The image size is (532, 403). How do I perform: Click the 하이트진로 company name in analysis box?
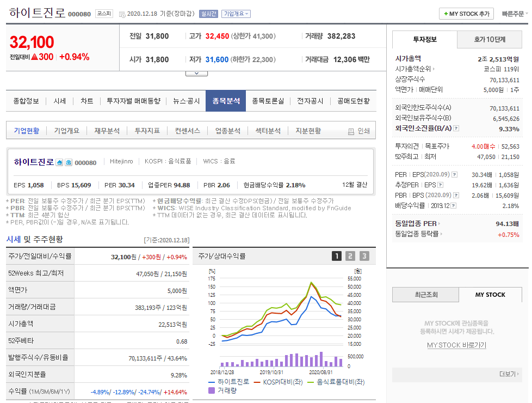[34, 162]
